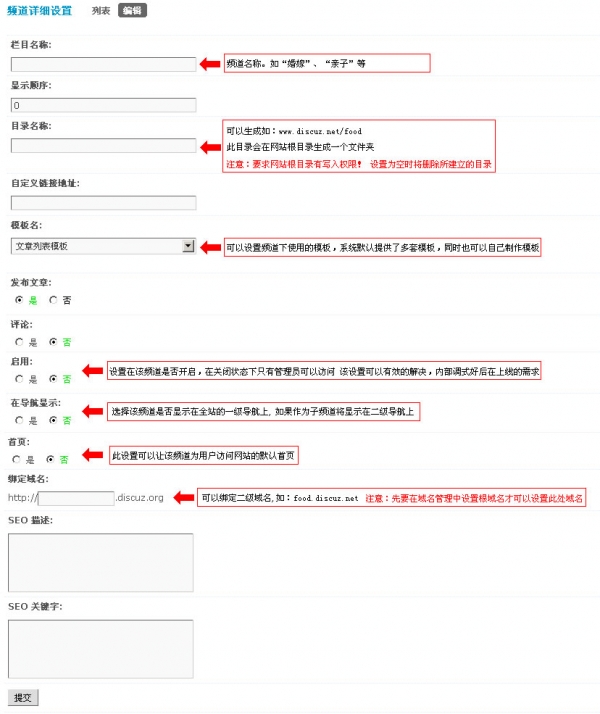
Task: Click the SEO 描述 text area
Action: point(100,562)
